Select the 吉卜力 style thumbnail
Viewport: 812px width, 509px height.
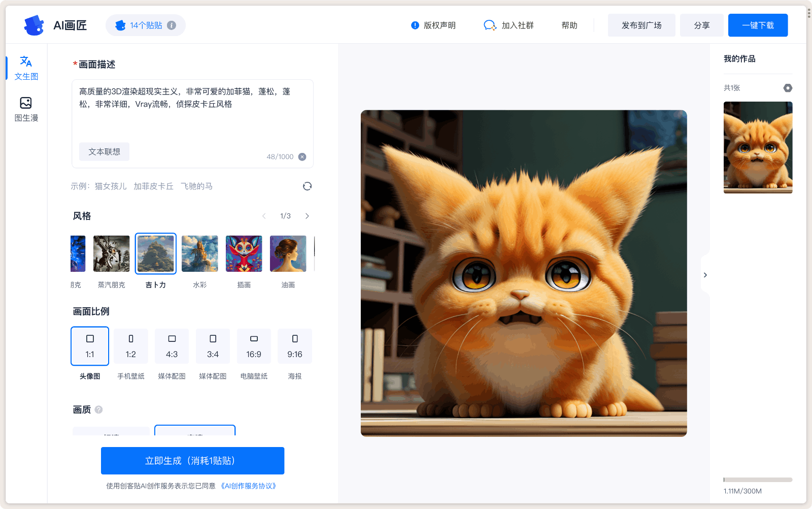tap(156, 254)
